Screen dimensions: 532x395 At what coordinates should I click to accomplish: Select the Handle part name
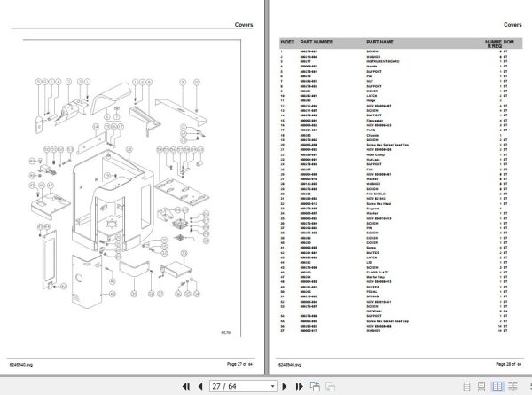372,67
